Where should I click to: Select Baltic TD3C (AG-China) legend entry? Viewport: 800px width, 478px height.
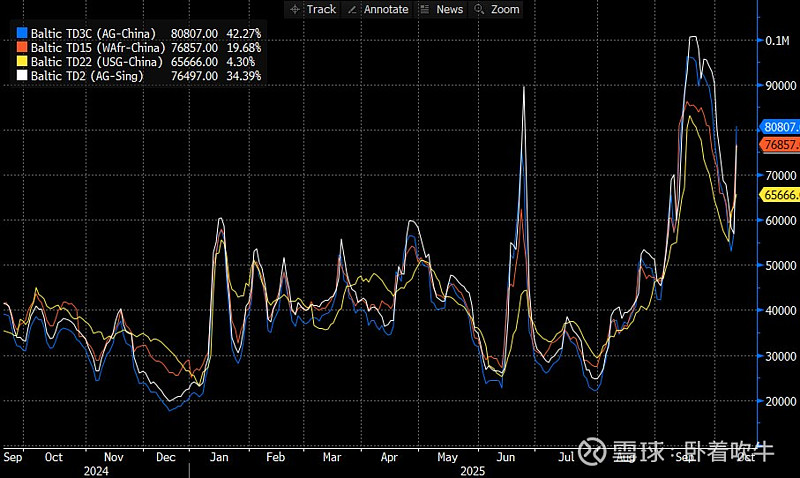tap(93, 34)
